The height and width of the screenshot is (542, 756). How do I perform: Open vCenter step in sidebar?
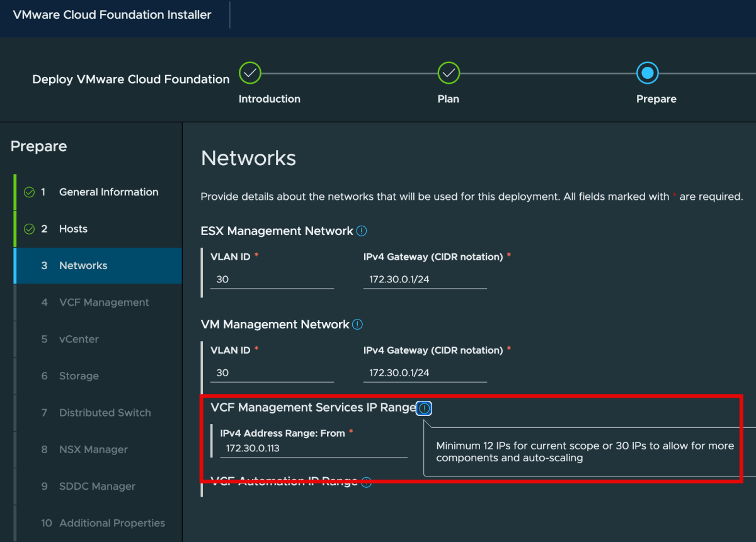(x=98, y=339)
